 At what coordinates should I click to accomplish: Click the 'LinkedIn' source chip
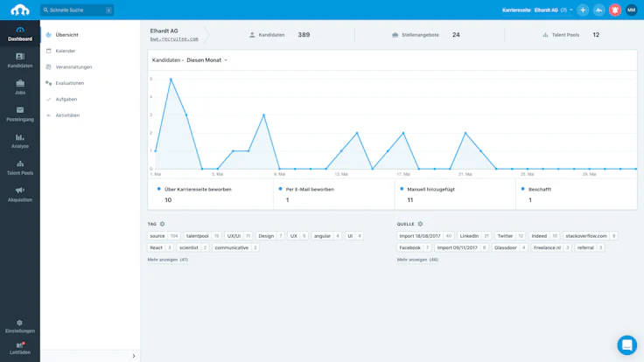tap(474, 236)
